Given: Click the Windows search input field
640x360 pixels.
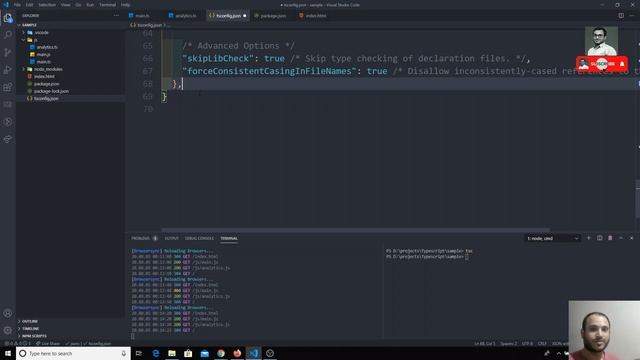Looking at the screenshot, I should pyautogui.click(x=73, y=353).
